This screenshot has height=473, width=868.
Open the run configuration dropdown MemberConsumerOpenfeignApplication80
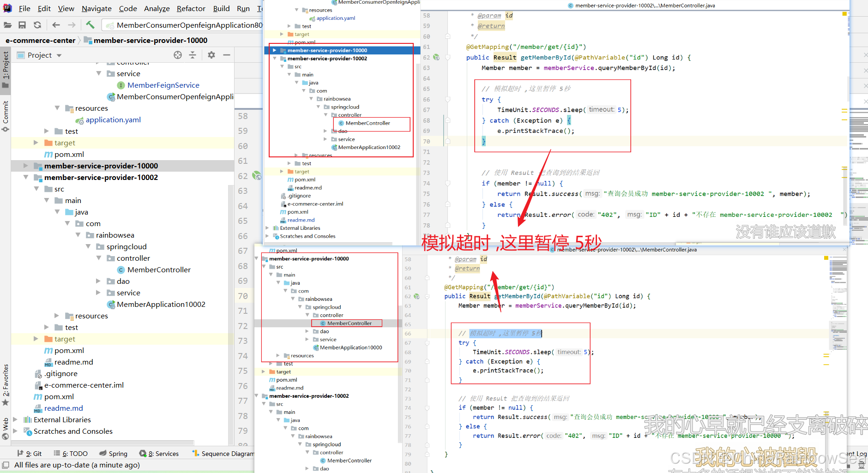click(183, 25)
